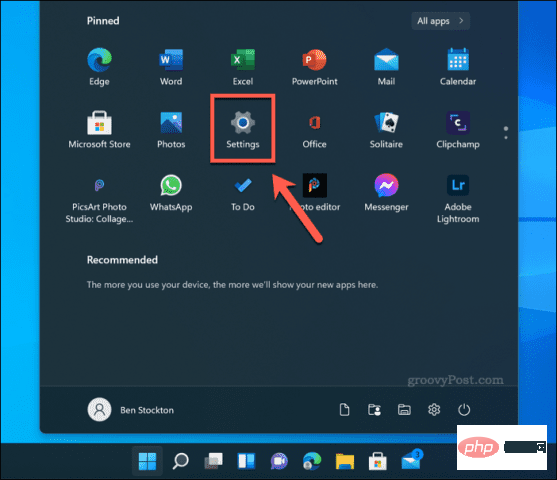This screenshot has width=557, height=480.
Task: Open Messenger pinned app
Action: (x=386, y=193)
